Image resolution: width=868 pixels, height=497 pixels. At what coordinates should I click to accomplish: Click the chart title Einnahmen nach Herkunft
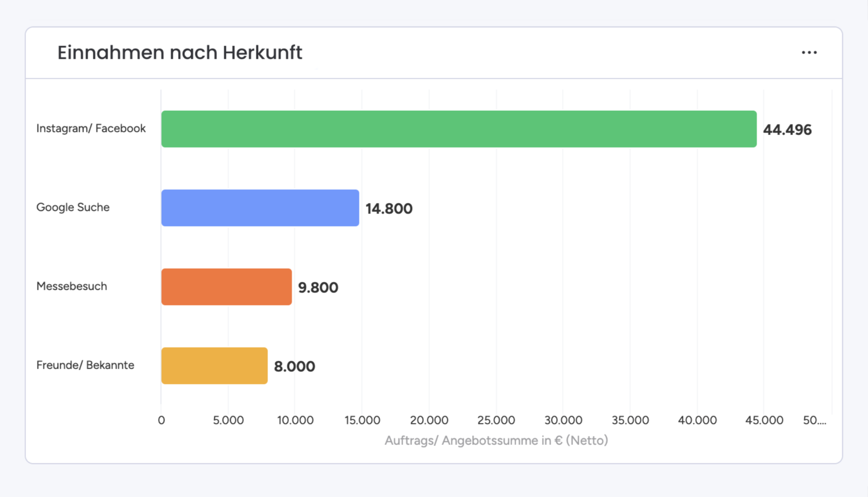[180, 52]
